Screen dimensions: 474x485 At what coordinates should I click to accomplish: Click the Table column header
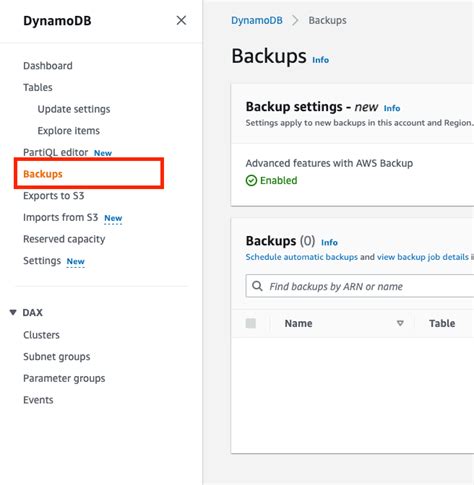coord(442,323)
